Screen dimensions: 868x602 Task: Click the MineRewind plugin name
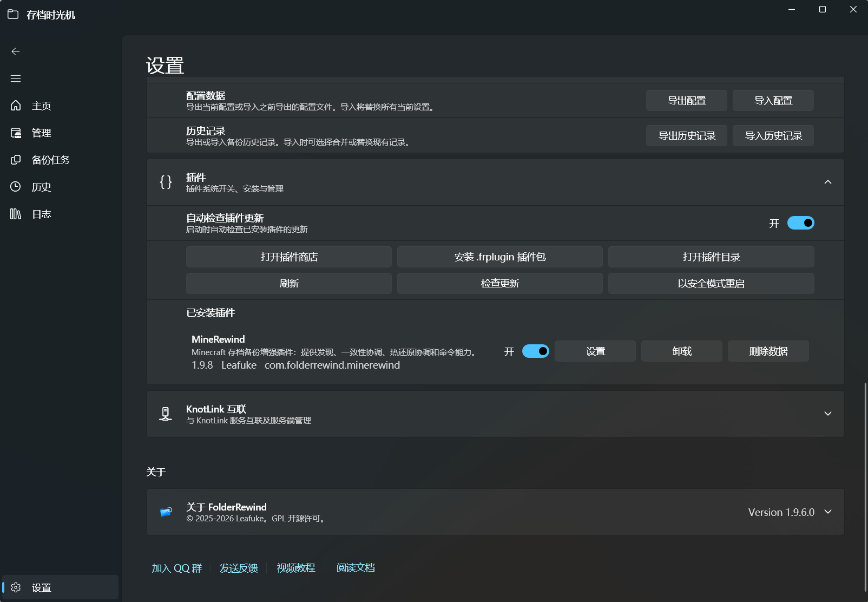click(x=218, y=339)
